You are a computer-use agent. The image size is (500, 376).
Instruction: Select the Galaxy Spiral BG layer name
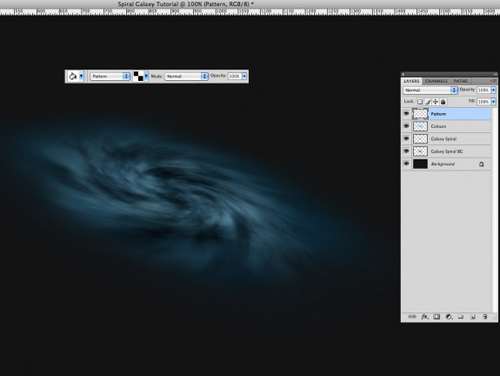pyautogui.click(x=447, y=152)
